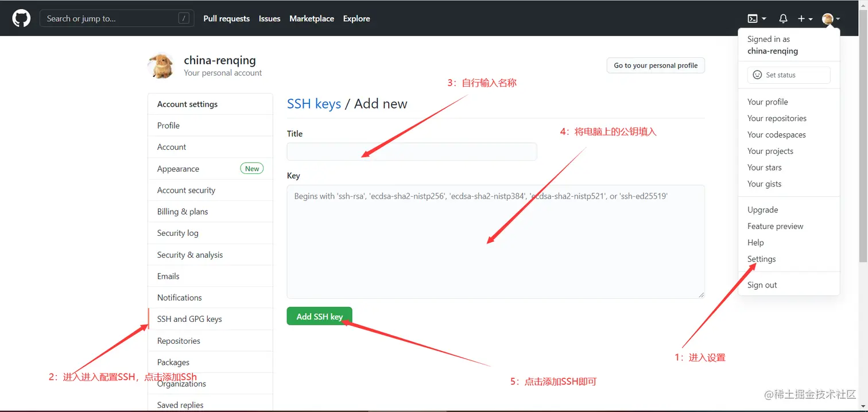Click the smiley Set status icon
The image size is (868, 412).
[757, 75]
